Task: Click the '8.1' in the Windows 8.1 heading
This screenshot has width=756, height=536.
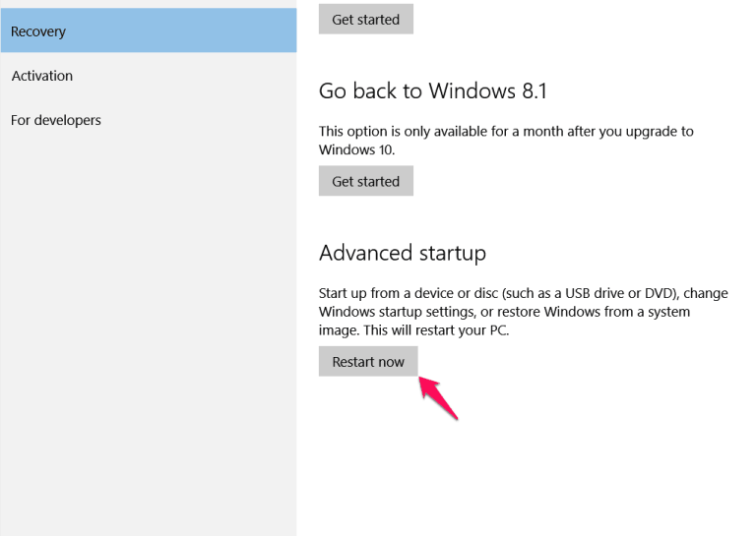Action: click(535, 90)
